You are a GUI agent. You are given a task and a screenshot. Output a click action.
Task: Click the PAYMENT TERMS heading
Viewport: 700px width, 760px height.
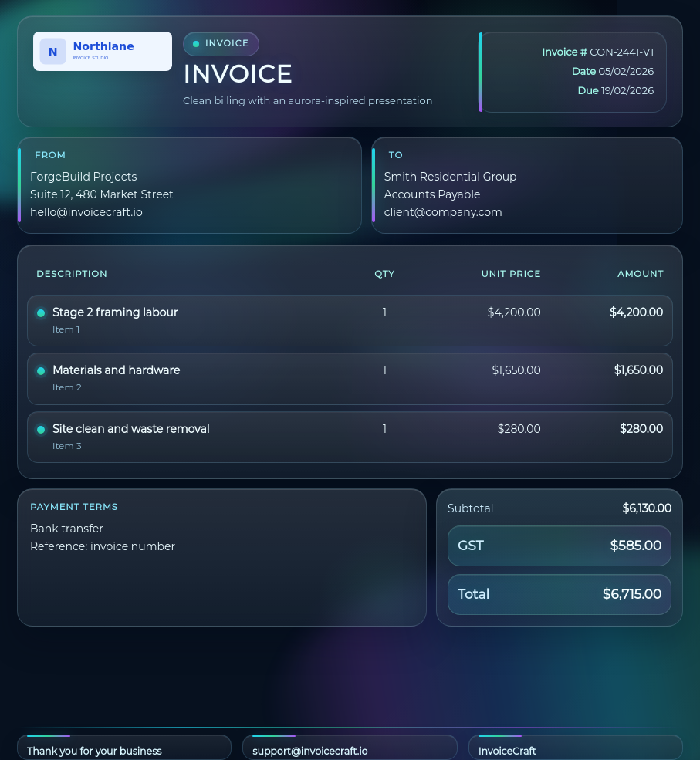pyautogui.click(x=73, y=507)
